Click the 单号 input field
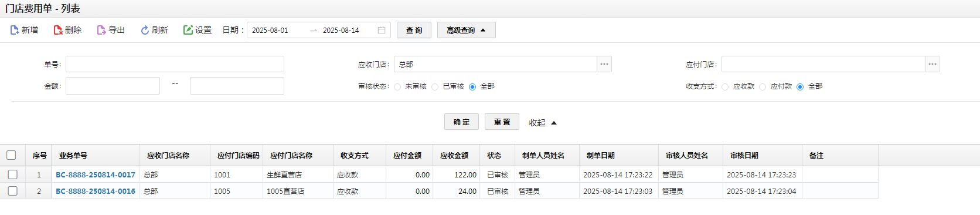This screenshot has width=980, height=215. 175,64
